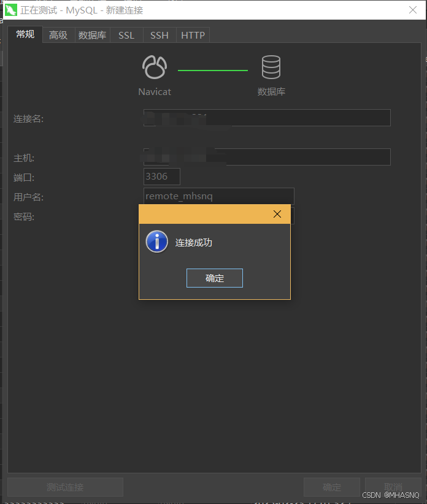Image resolution: width=427 pixels, height=504 pixels.
Task: Click the 取消 button
Action: (x=393, y=487)
